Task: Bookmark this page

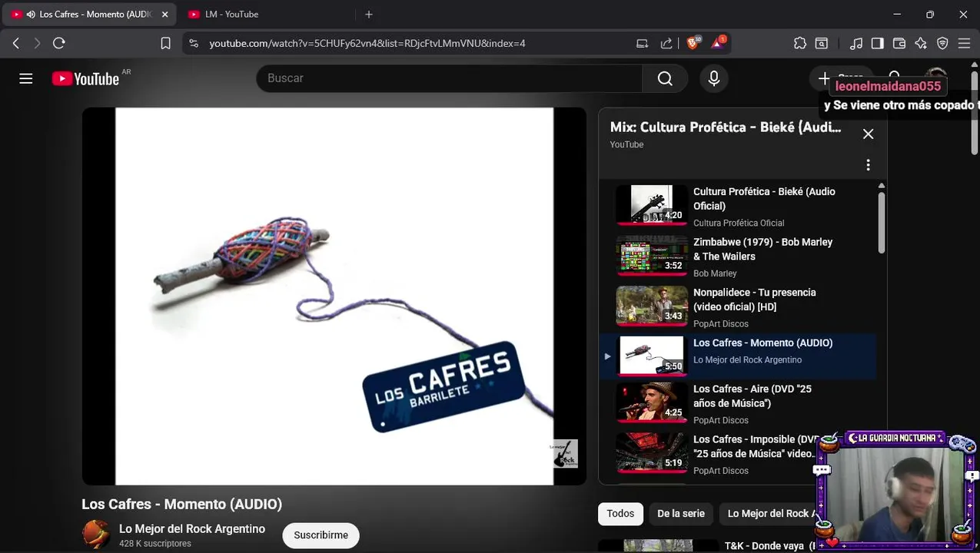Action: [x=165, y=44]
